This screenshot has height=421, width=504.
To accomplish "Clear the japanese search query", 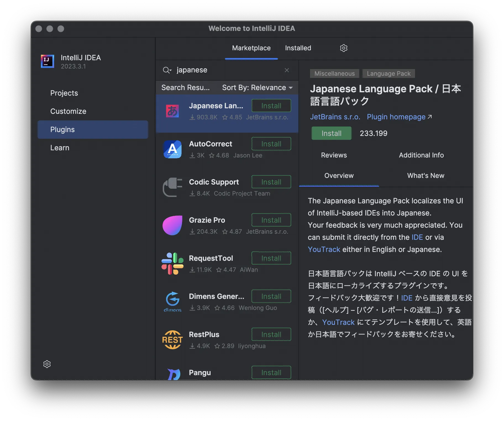I will pyautogui.click(x=287, y=70).
